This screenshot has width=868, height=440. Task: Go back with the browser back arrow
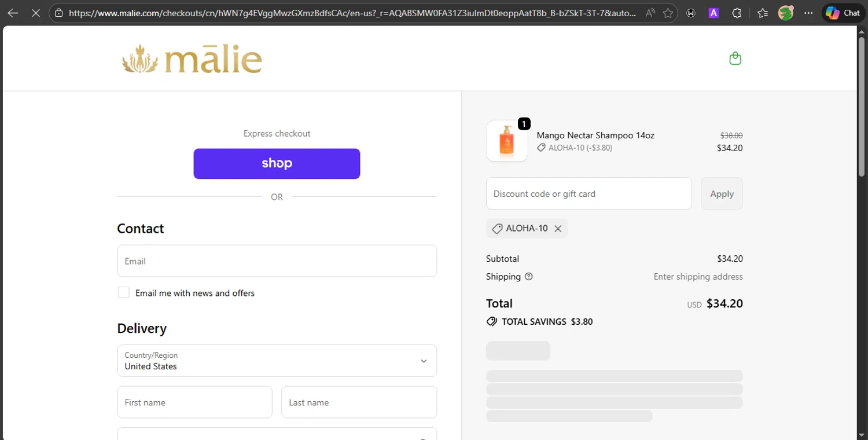click(13, 13)
